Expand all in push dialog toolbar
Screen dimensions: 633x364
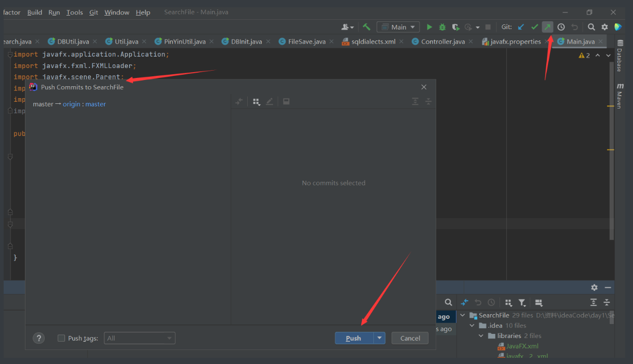tap(415, 101)
